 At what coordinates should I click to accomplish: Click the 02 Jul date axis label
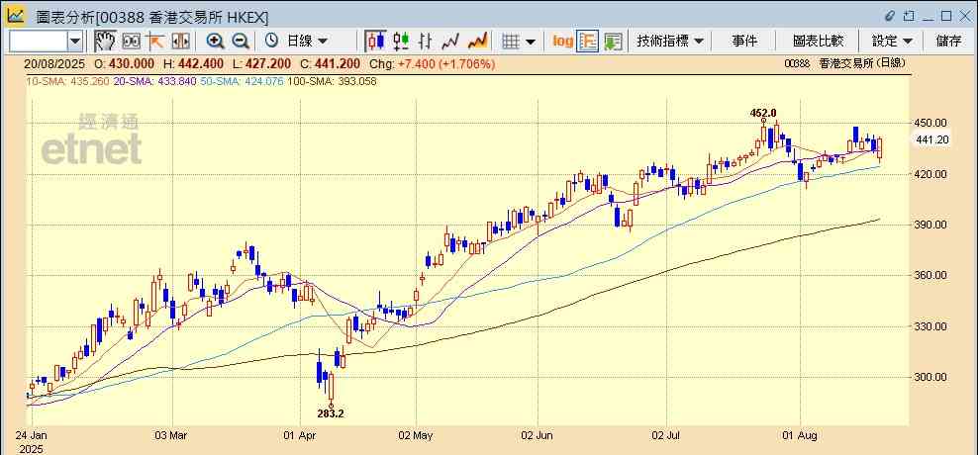pyautogui.click(x=666, y=434)
